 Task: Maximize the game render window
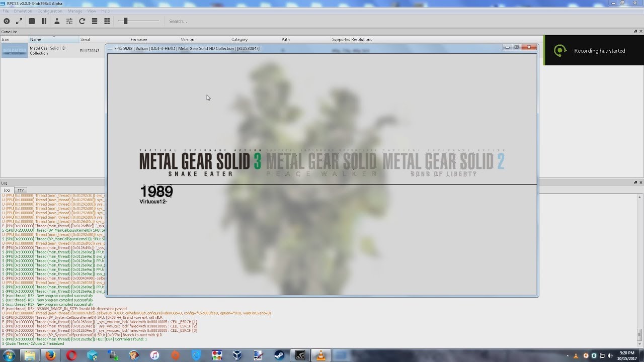tap(516, 47)
